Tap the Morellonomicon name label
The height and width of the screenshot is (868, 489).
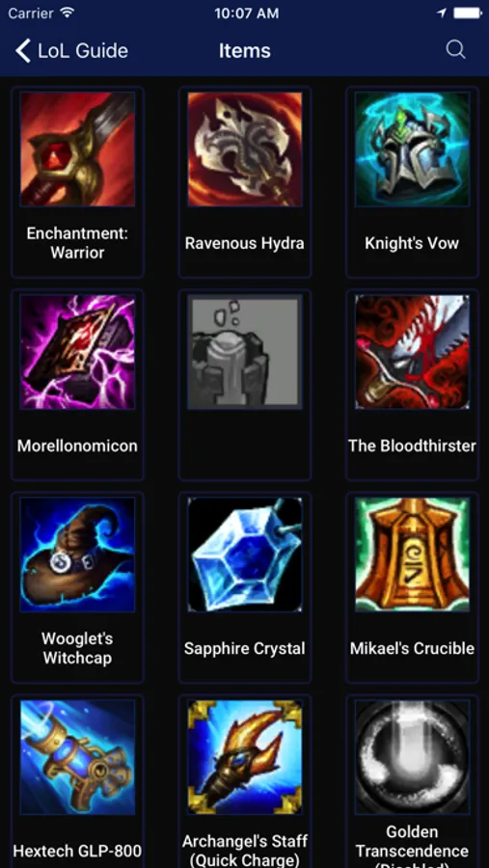pyautogui.click(x=77, y=446)
